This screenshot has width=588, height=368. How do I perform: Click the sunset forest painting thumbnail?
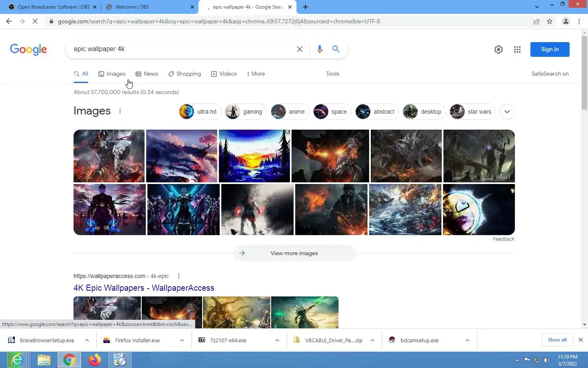pos(254,156)
